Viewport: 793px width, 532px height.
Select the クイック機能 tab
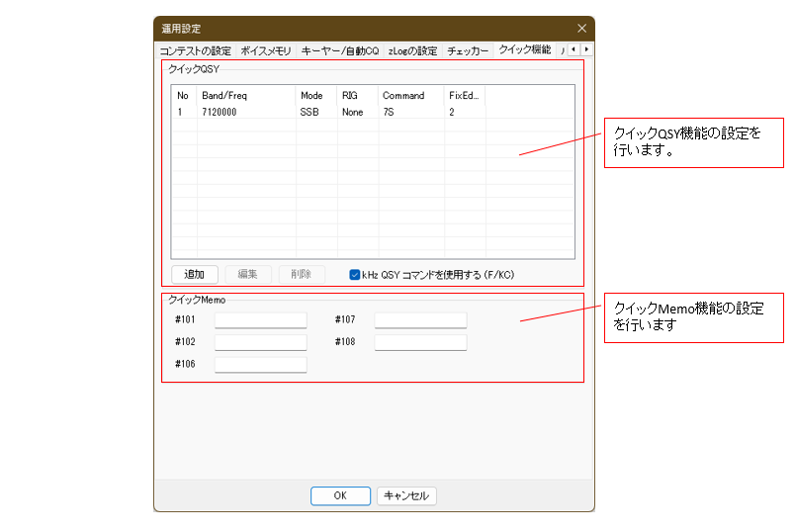tap(524, 49)
